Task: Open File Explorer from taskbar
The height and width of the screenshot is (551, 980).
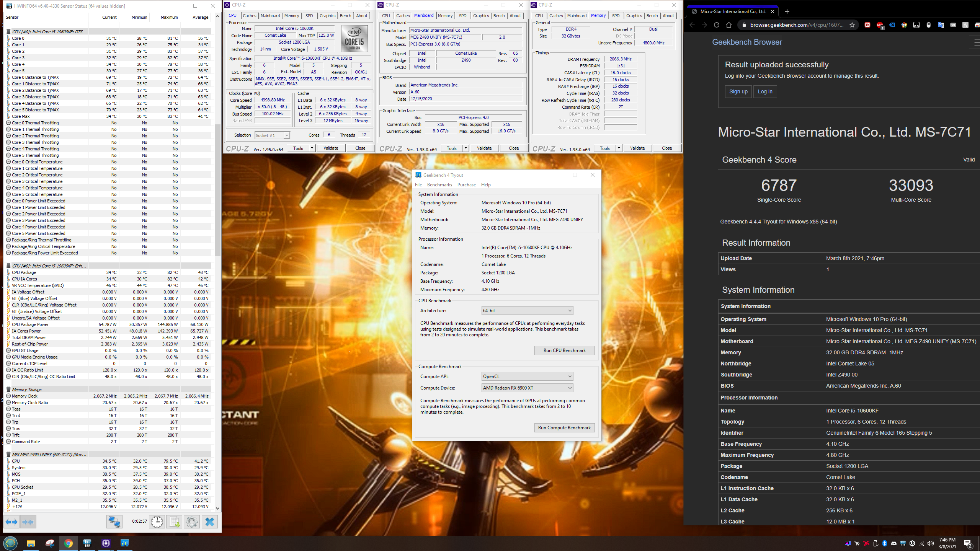Action: point(31,543)
